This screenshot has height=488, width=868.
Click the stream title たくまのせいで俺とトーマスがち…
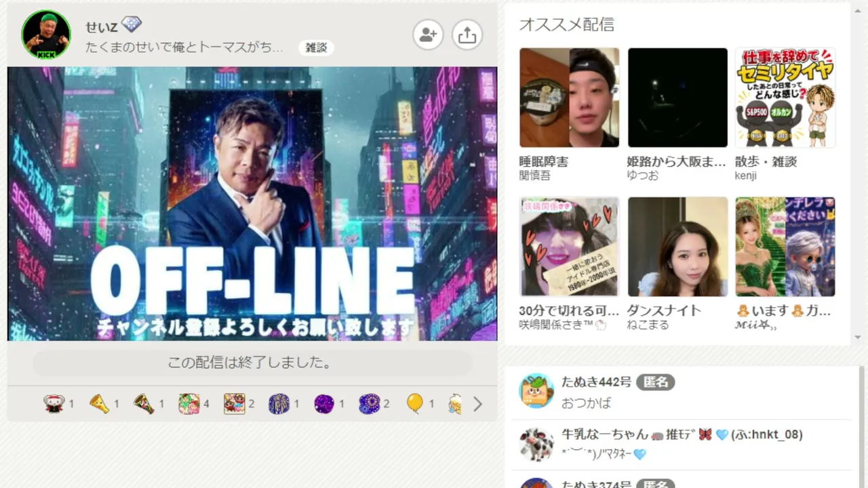click(x=184, y=47)
